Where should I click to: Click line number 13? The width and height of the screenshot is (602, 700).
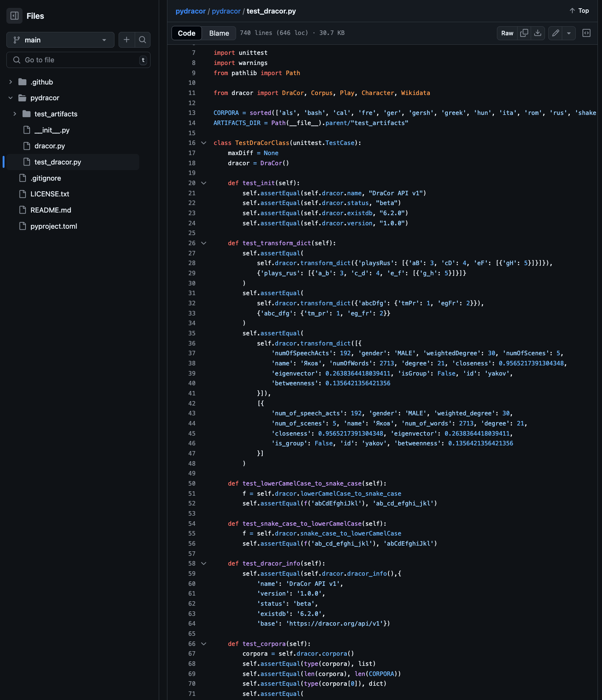pos(192,113)
